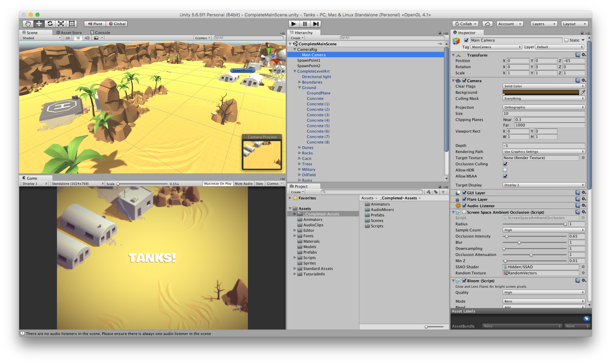Pick background color with eyedropper
The width and height of the screenshot is (611, 364).
tap(583, 92)
